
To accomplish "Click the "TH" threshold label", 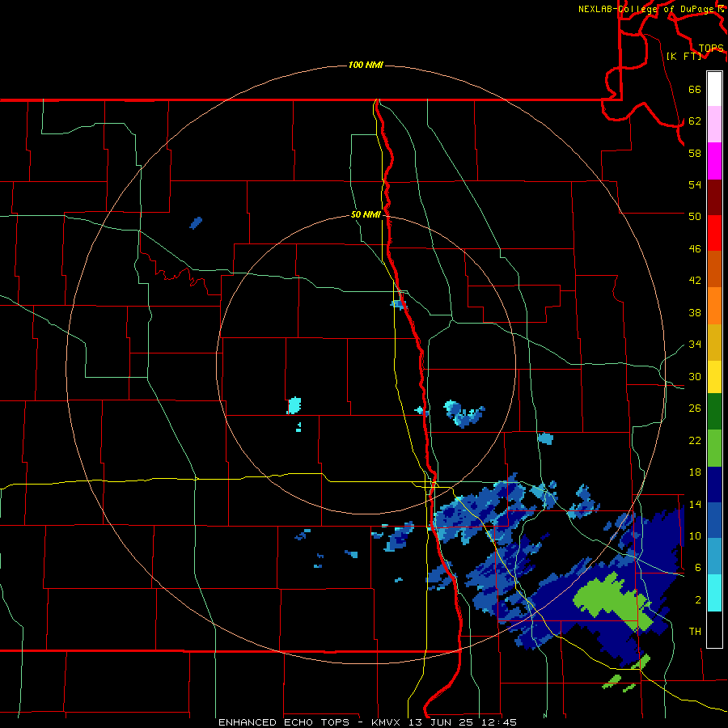I will click(x=695, y=632).
